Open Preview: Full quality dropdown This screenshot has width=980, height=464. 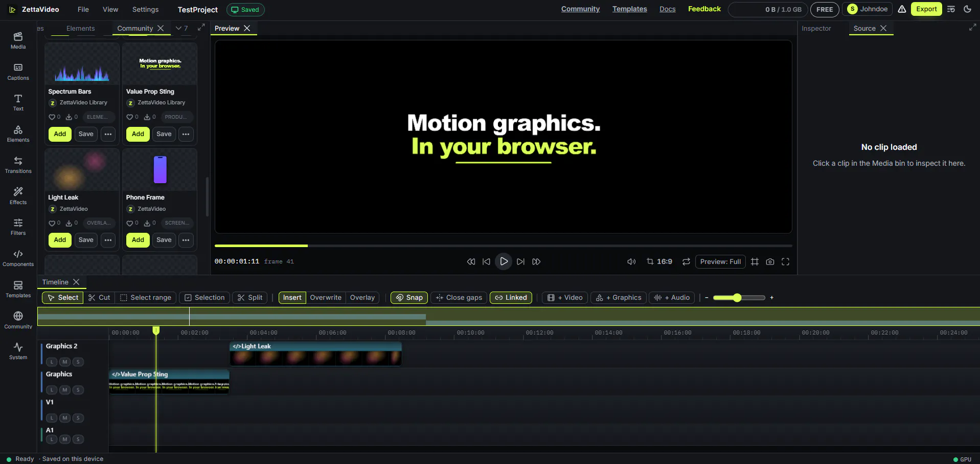pyautogui.click(x=720, y=261)
